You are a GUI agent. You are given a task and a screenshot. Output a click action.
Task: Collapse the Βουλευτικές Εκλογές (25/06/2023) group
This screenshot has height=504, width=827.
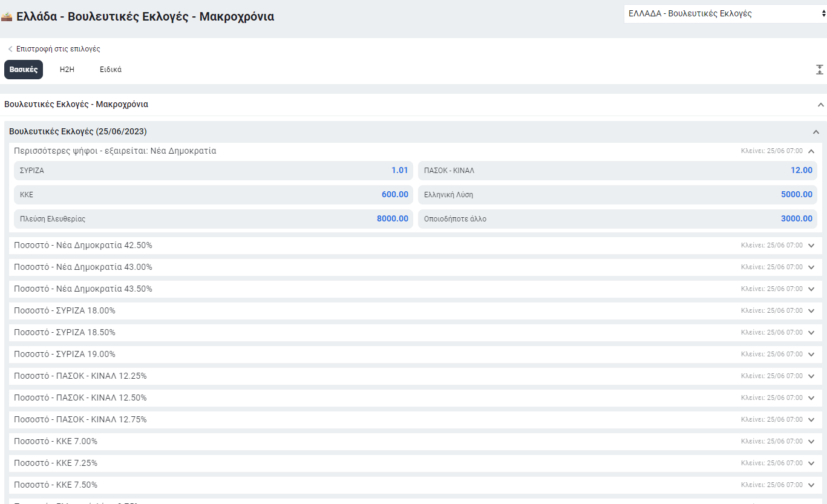pos(816,132)
